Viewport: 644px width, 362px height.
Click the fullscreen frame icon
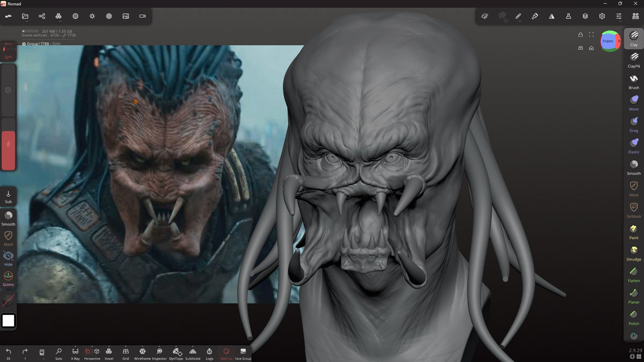point(591,34)
